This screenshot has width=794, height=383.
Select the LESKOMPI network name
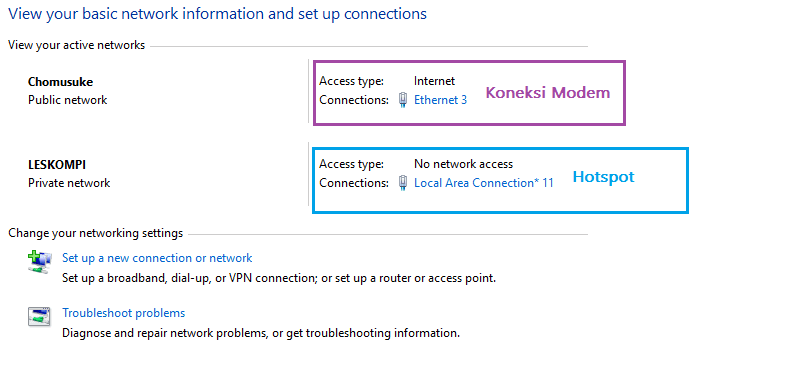pos(57,165)
